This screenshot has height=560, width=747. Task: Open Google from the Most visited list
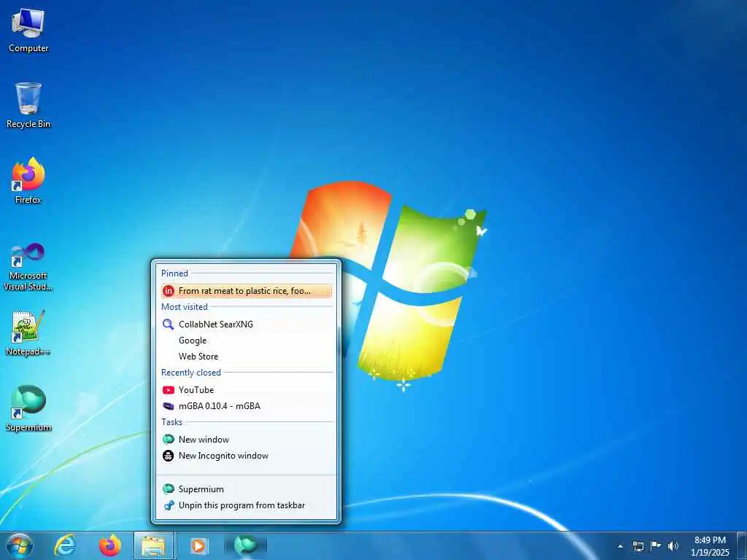click(x=247, y=341)
